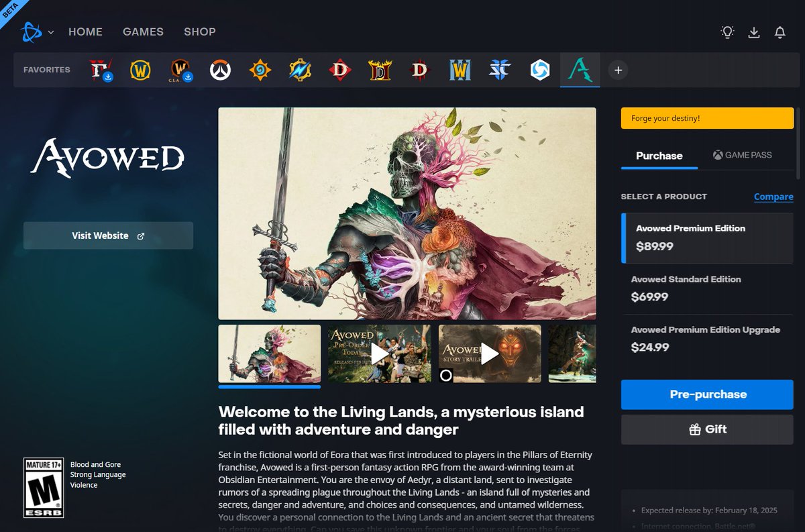
Task: Select the Avowed Premium Edition $89.99 product
Action: [x=707, y=238]
